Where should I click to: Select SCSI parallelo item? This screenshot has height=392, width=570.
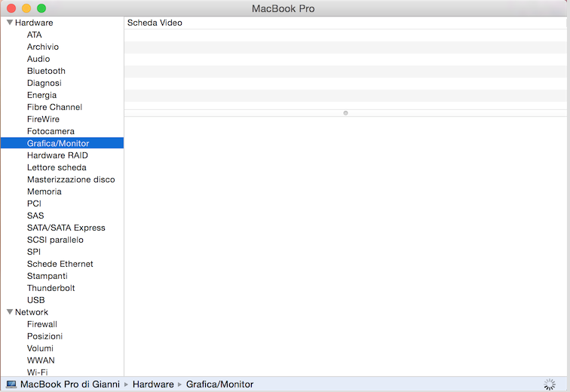(55, 240)
